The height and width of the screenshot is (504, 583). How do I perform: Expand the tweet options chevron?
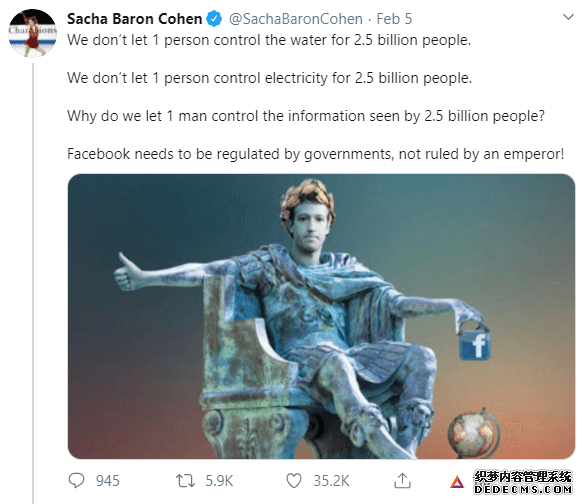[x=568, y=17]
